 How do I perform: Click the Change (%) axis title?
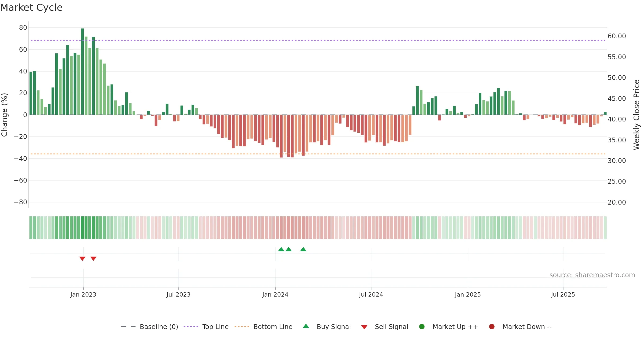(5, 115)
